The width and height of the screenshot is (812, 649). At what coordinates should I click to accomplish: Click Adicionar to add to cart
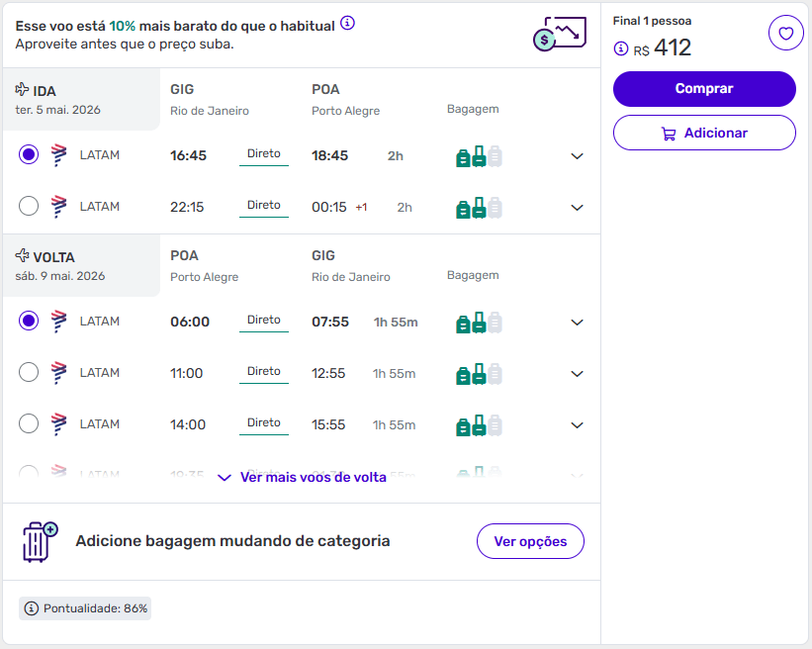click(704, 133)
